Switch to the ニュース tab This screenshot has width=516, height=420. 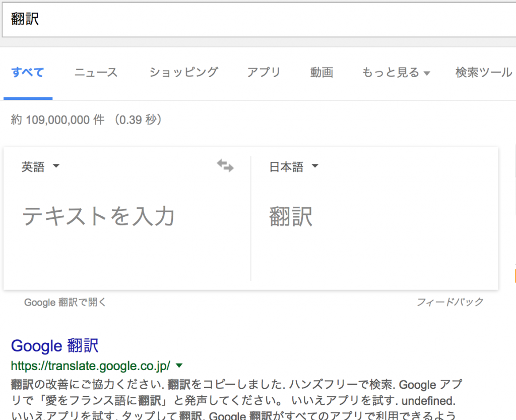coord(96,73)
